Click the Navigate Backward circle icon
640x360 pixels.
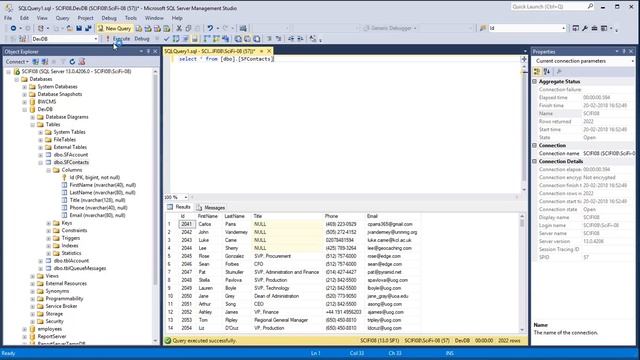point(13,28)
